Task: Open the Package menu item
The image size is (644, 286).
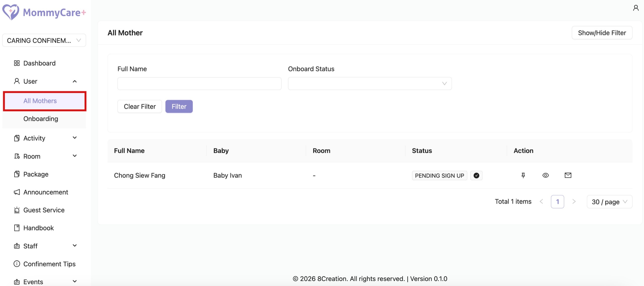Action: coord(36,174)
